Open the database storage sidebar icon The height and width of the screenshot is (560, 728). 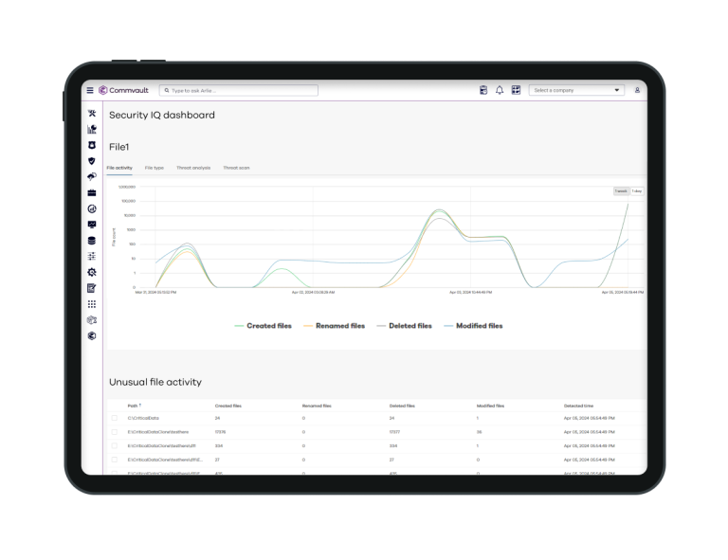(x=92, y=241)
